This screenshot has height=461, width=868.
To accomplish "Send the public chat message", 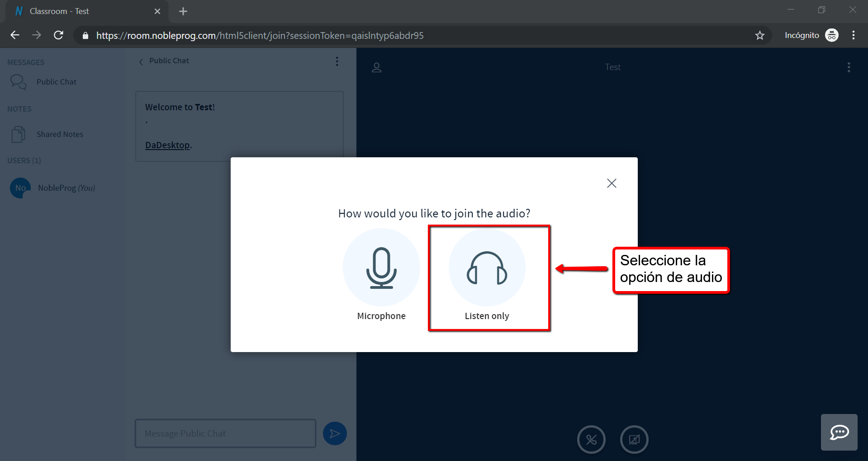I will coord(335,433).
